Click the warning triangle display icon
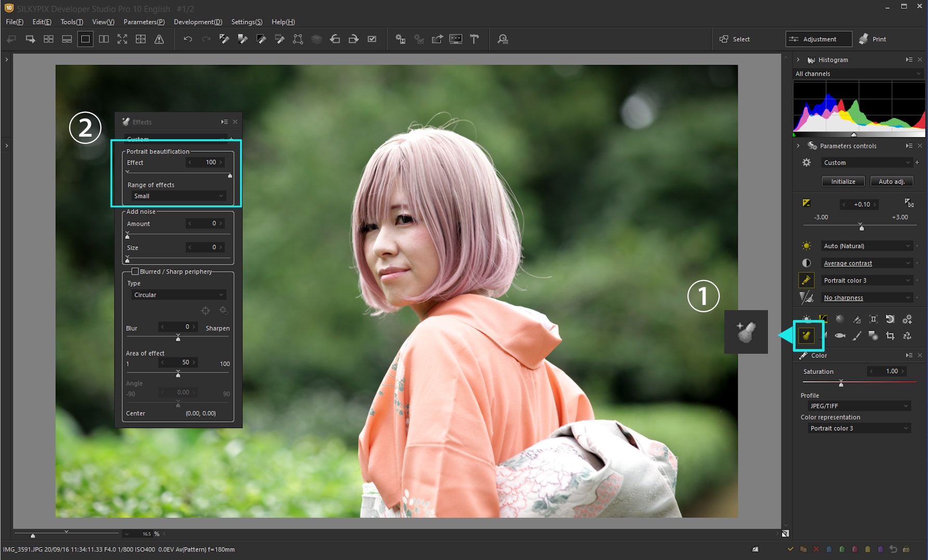The image size is (928, 560). (x=159, y=39)
